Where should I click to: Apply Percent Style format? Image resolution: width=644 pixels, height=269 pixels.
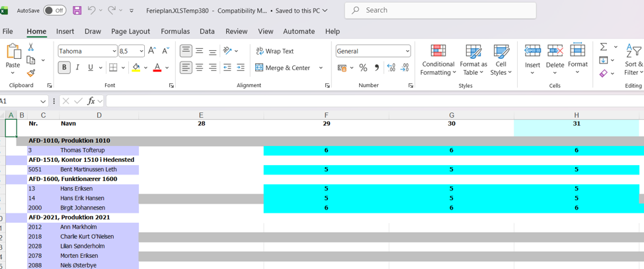pos(363,68)
